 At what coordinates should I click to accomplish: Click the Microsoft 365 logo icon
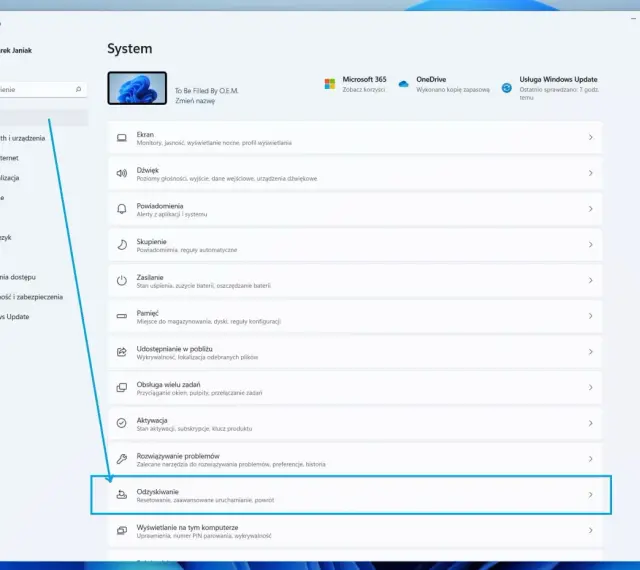tap(330, 84)
